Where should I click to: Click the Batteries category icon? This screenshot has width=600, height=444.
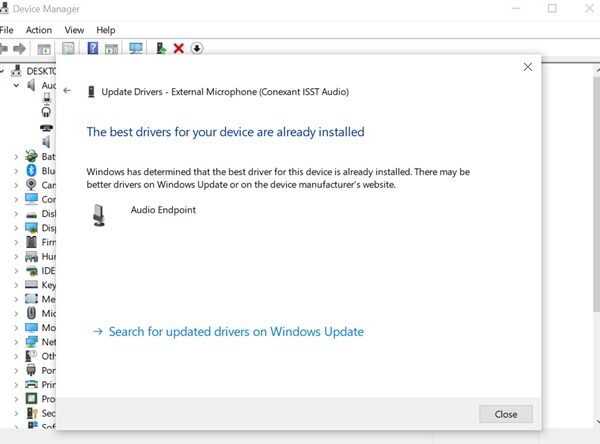click(x=31, y=156)
